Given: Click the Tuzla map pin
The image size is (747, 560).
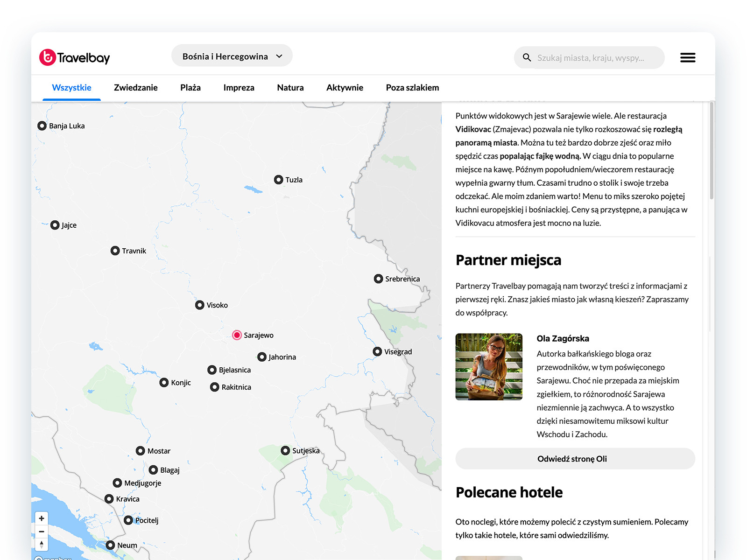Looking at the screenshot, I should 279,180.
